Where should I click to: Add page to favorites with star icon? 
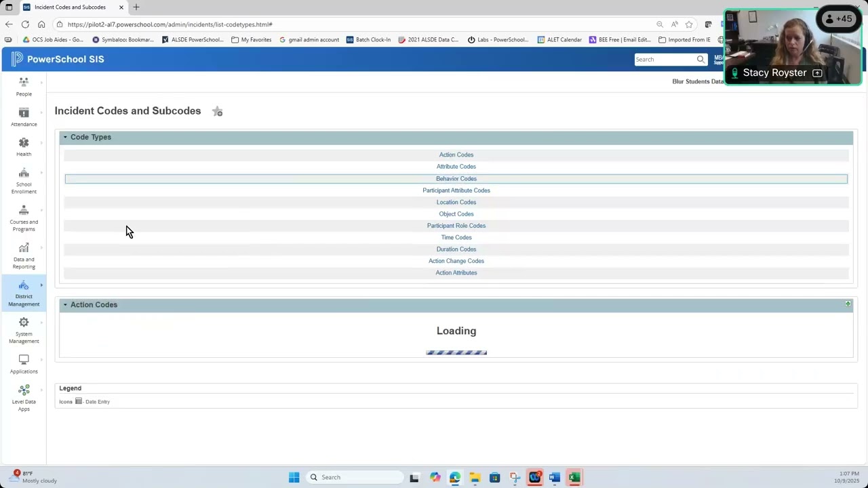click(217, 111)
